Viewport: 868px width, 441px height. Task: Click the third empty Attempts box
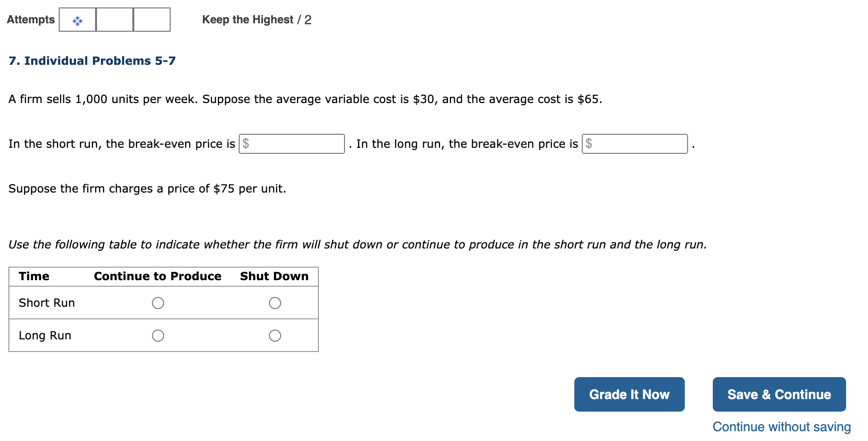pyautogui.click(x=152, y=20)
